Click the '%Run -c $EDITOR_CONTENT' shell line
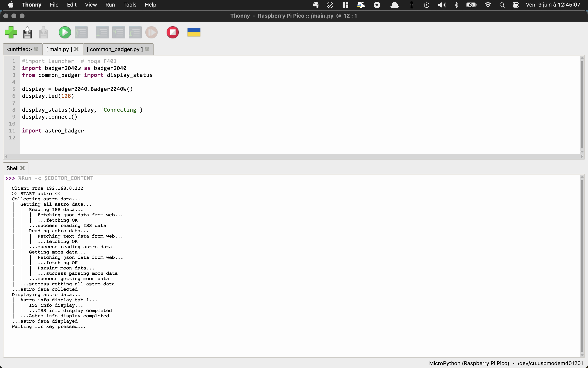The image size is (588, 368). pyautogui.click(x=56, y=178)
